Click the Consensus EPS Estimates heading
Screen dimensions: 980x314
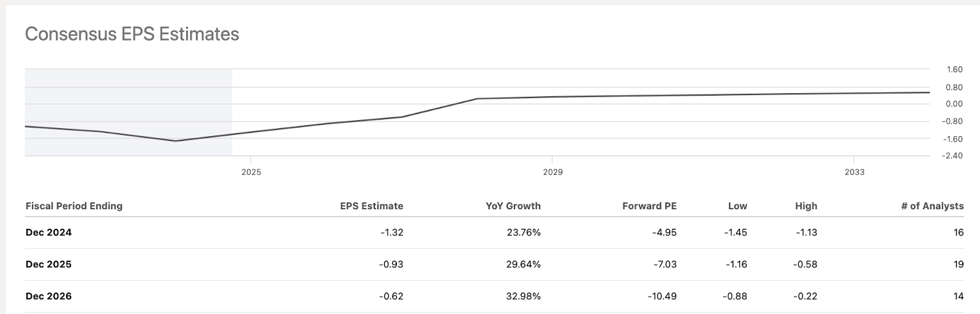[132, 34]
